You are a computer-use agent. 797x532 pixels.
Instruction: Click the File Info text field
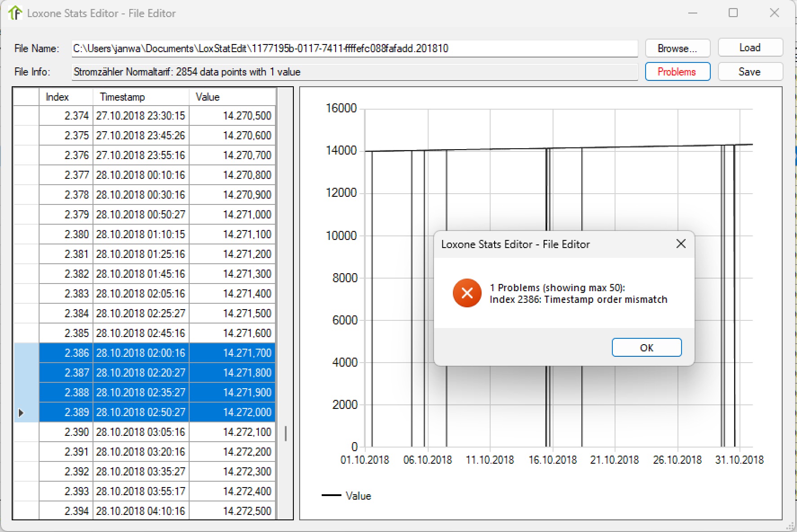(354, 72)
